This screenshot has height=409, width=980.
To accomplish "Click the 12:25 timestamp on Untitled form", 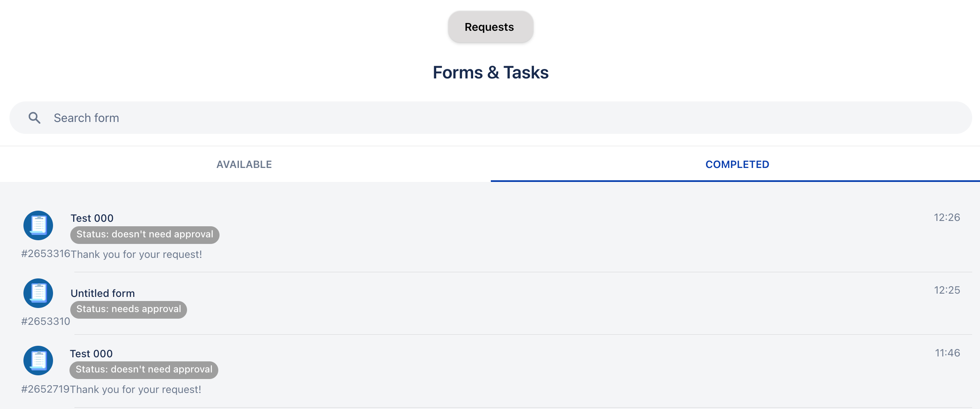I will pos(947,290).
